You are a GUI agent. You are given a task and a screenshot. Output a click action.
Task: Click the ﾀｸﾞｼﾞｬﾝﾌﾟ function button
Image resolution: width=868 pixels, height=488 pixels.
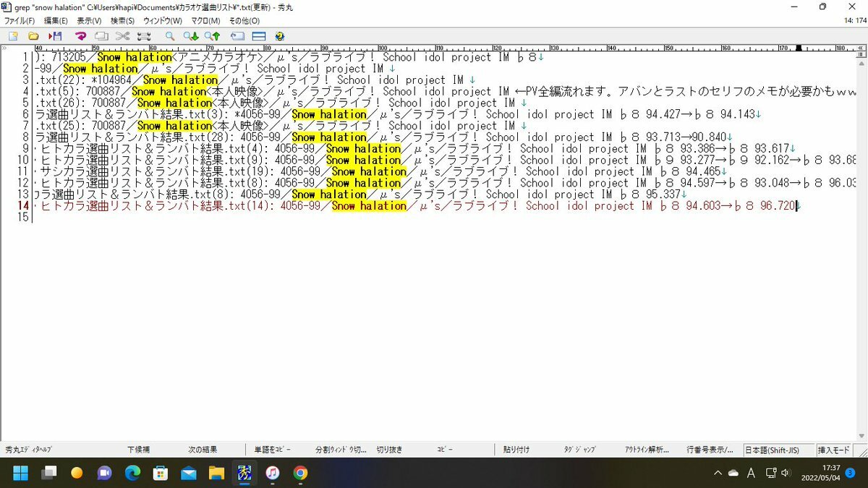(579, 449)
